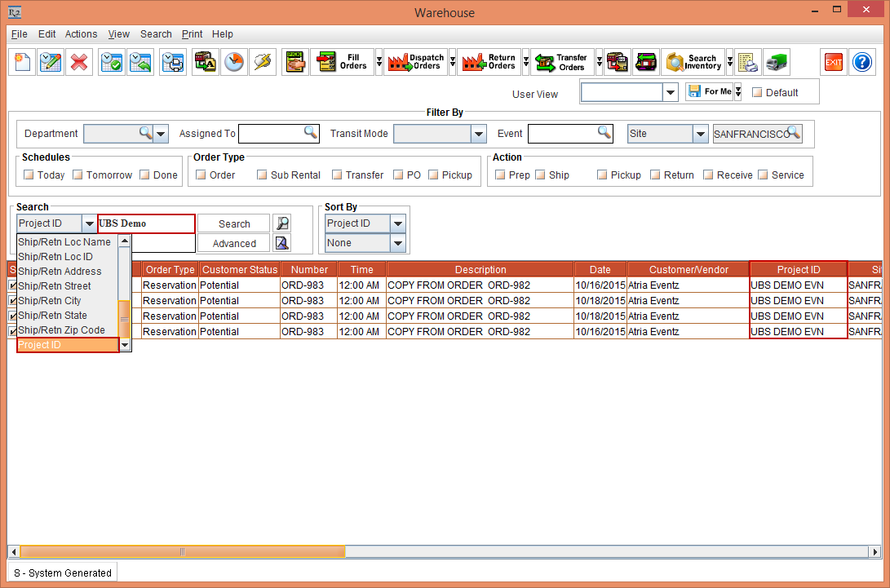Select the Return Orders toolbar icon
The height and width of the screenshot is (588, 890).
[490, 61]
